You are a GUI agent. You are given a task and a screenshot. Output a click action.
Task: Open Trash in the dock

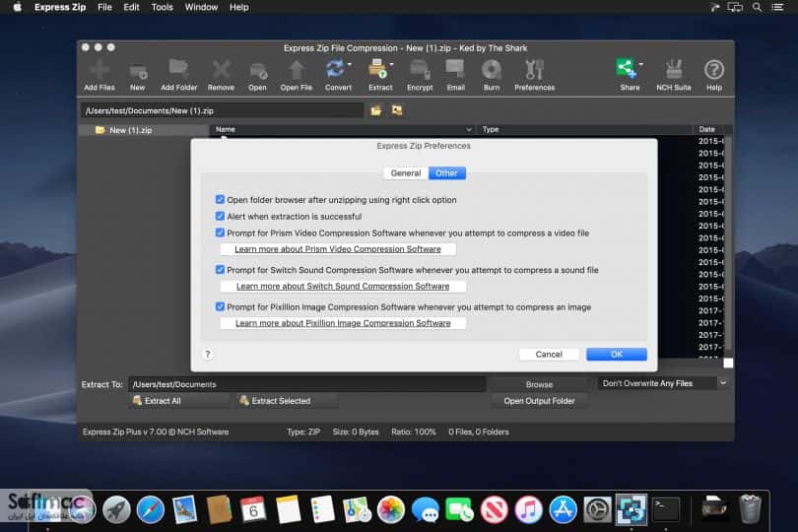pyautogui.click(x=750, y=509)
